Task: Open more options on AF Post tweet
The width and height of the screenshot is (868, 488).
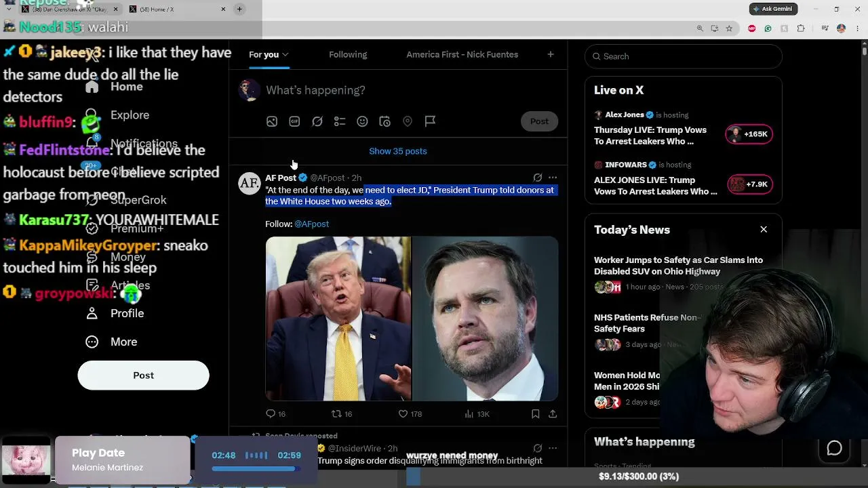Action: point(553,178)
